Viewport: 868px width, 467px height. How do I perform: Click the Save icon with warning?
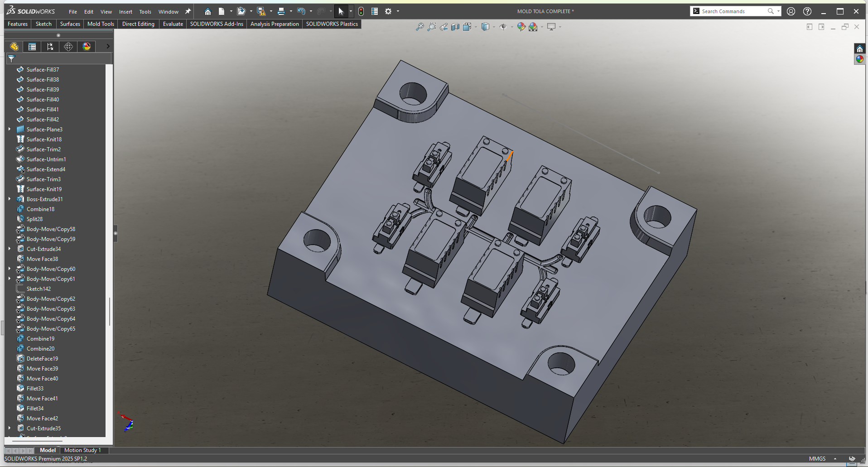point(261,11)
